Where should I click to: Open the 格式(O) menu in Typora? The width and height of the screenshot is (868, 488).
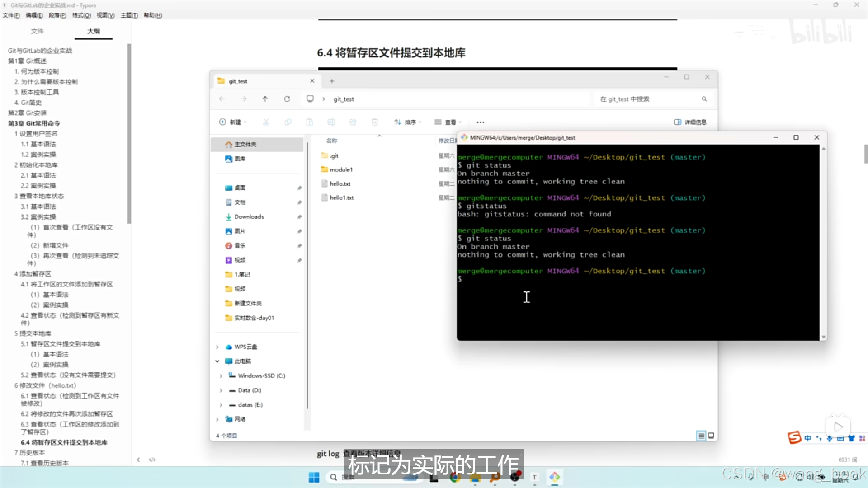(x=82, y=15)
